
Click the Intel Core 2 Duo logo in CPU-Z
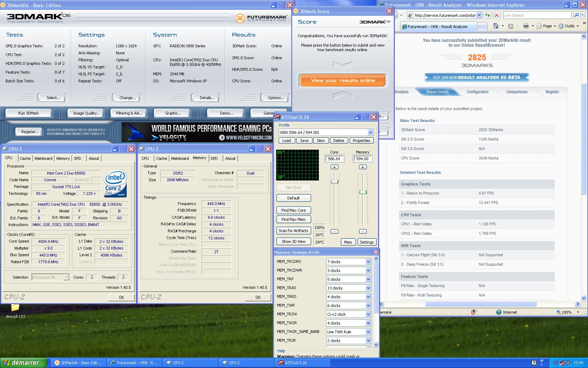(x=115, y=184)
